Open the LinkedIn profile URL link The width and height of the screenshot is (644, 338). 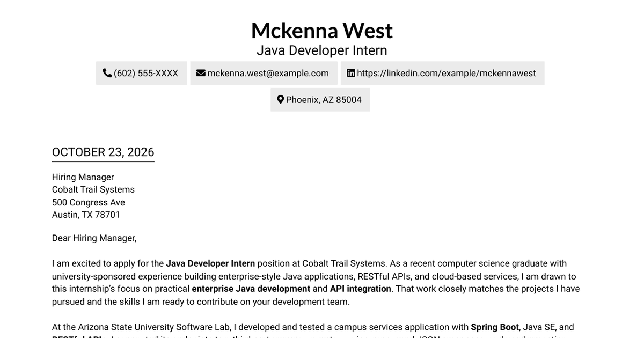coord(447,73)
